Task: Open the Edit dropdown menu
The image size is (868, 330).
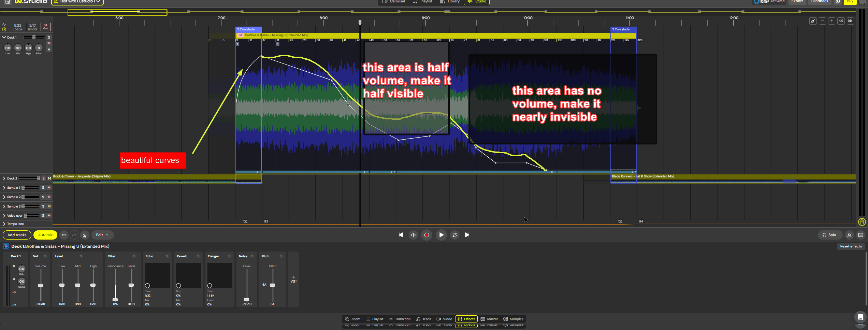Action: tap(102, 235)
